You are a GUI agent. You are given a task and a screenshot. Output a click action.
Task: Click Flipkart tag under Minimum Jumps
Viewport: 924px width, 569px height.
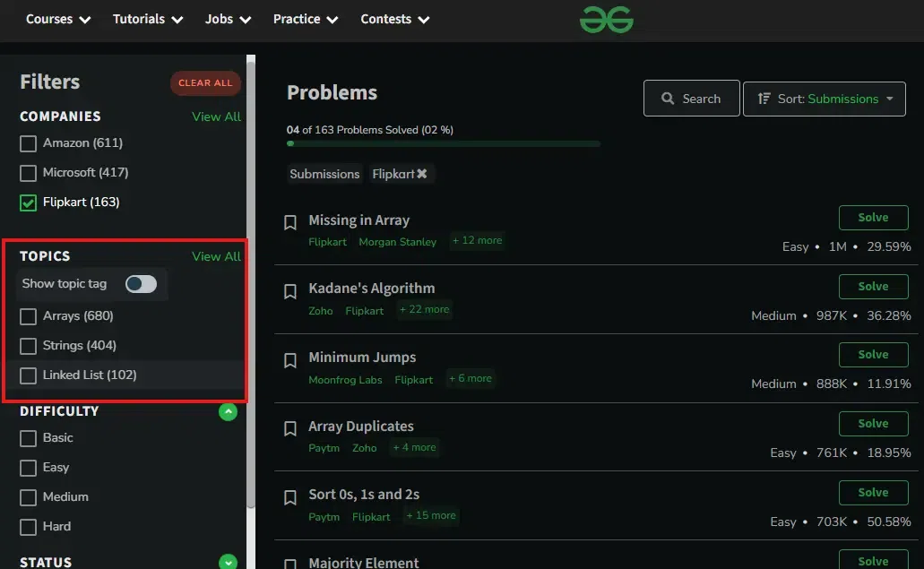(x=414, y=380)
